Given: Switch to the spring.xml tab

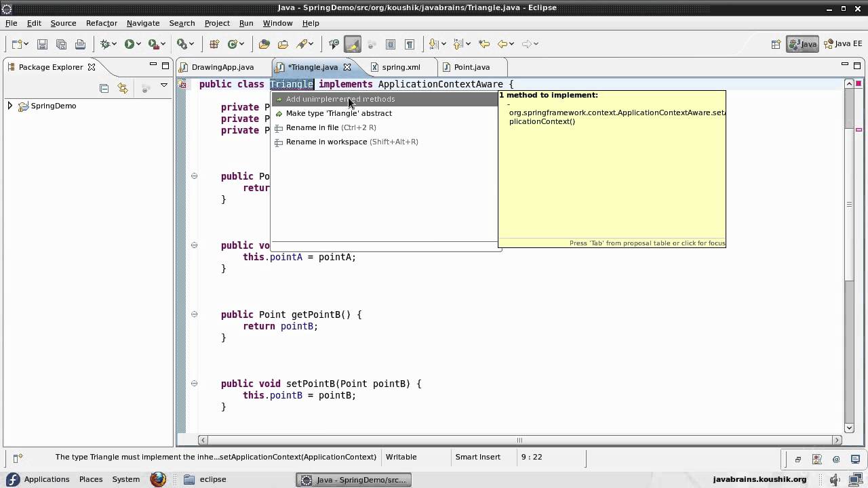Looking at the screenshot, I should pyautogui.click(x=401, y=67).
